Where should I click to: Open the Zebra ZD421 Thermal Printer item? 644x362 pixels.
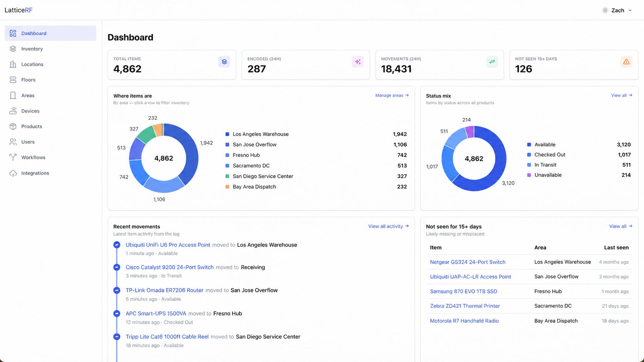(465, 306)
